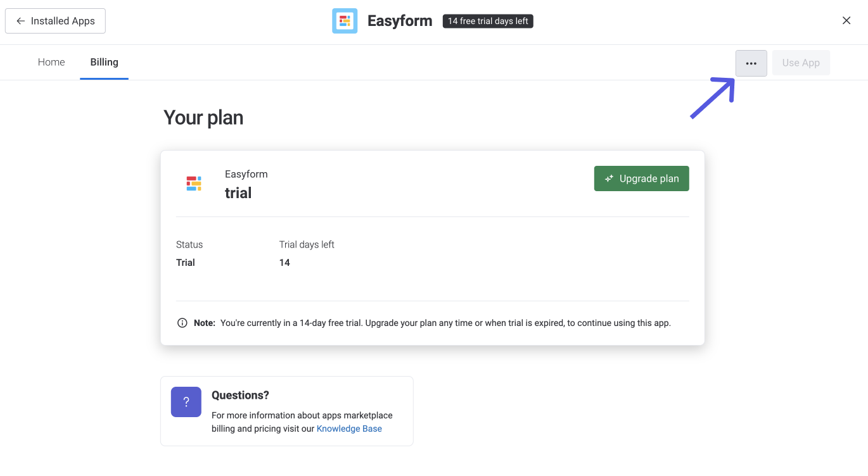Click the Trial status label

click(186, 262)
